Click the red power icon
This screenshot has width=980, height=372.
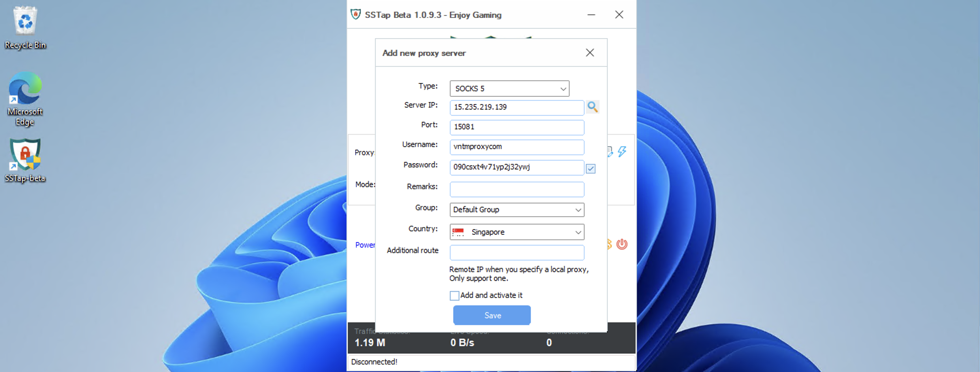point(622,244)
